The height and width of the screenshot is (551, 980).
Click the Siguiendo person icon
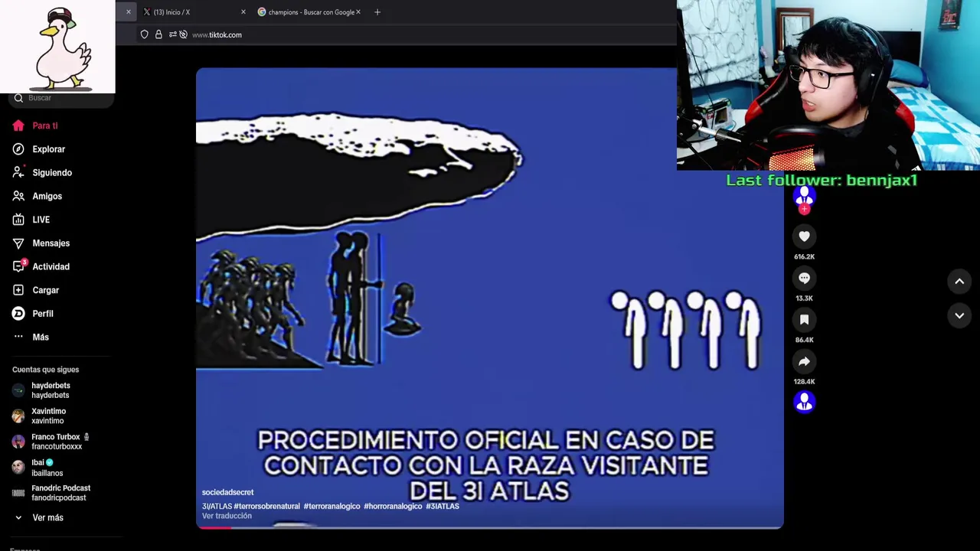point(18,172)
